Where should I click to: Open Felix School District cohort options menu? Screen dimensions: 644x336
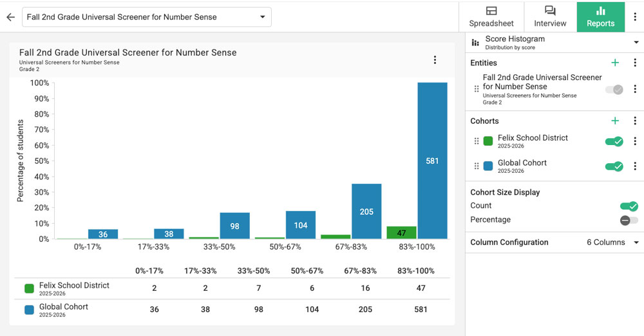pyautogui.click(x=635, y=141)
